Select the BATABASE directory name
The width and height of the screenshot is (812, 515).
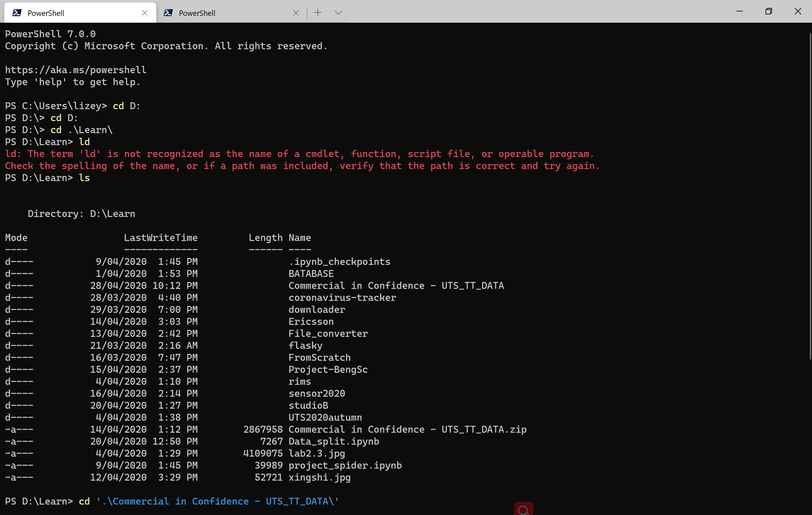pyautogui.click(x=311, y=273)
